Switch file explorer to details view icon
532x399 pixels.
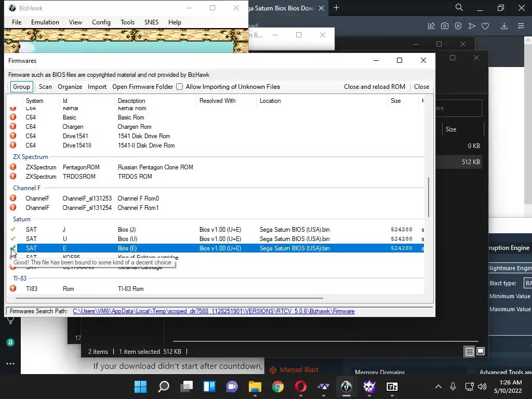point(469,352)
